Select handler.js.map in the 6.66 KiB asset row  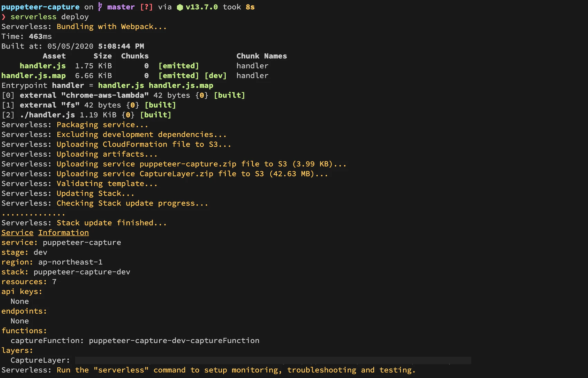[x=34, y=76]
